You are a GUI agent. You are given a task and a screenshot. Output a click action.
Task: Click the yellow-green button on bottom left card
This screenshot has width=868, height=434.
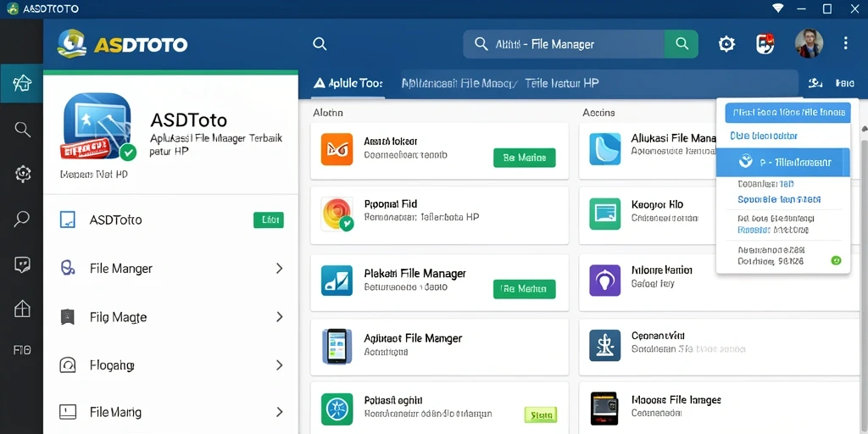[x=540, y=415]
